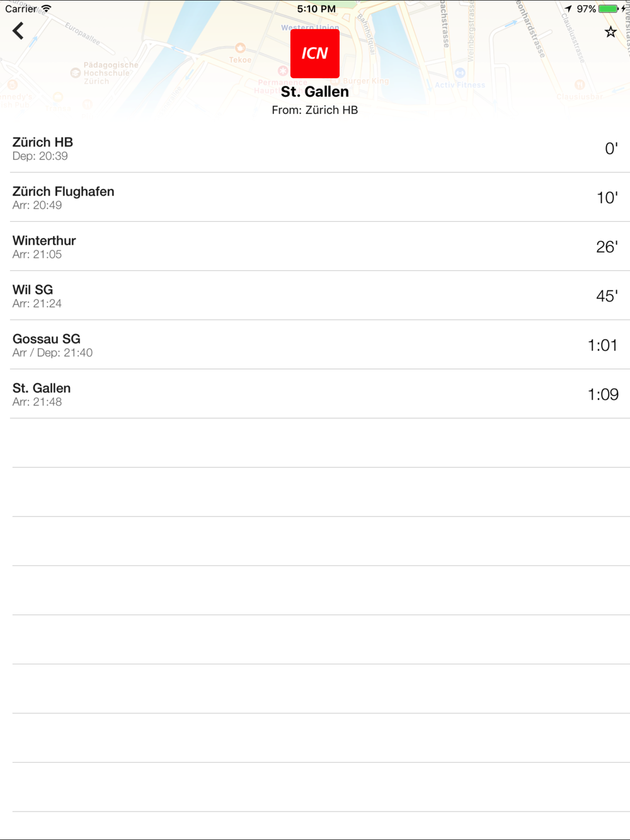Select the Zürich HB departure stop
Viewport: 630px width, 840px height.
315,149
